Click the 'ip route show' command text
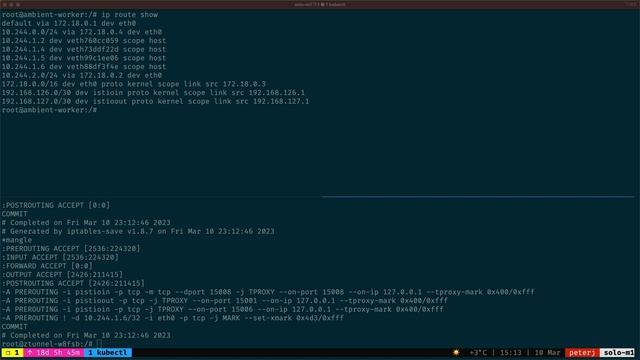 tap(129, 15)
